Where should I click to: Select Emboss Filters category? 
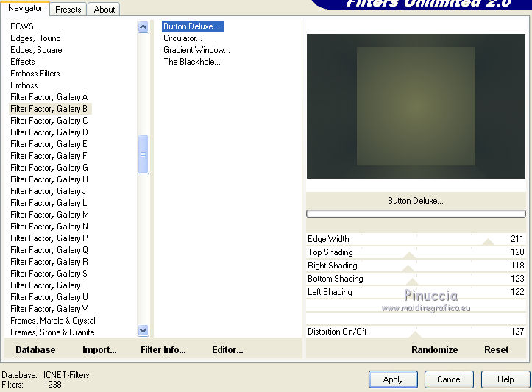click(x=35, y=74)
